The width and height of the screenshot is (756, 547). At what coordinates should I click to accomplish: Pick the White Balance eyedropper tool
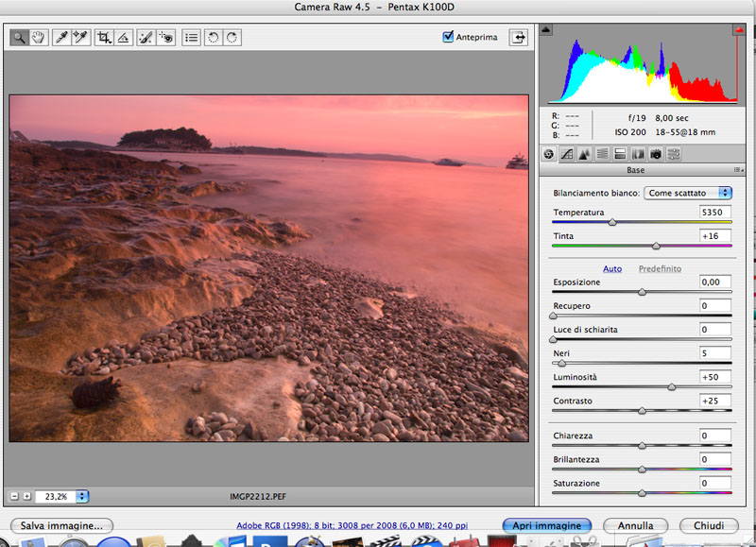(x=60, y=38)
